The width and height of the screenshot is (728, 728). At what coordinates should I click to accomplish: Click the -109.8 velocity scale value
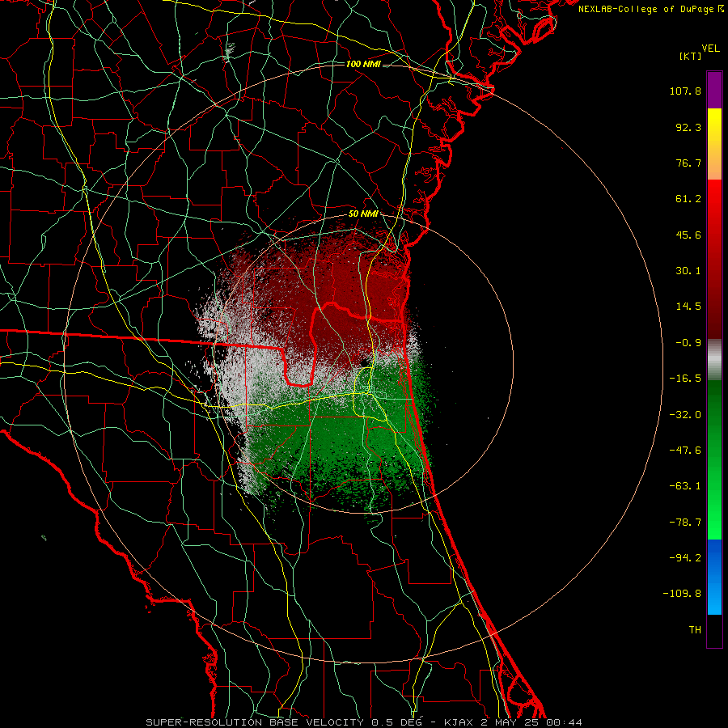click(x=682, y=594)
